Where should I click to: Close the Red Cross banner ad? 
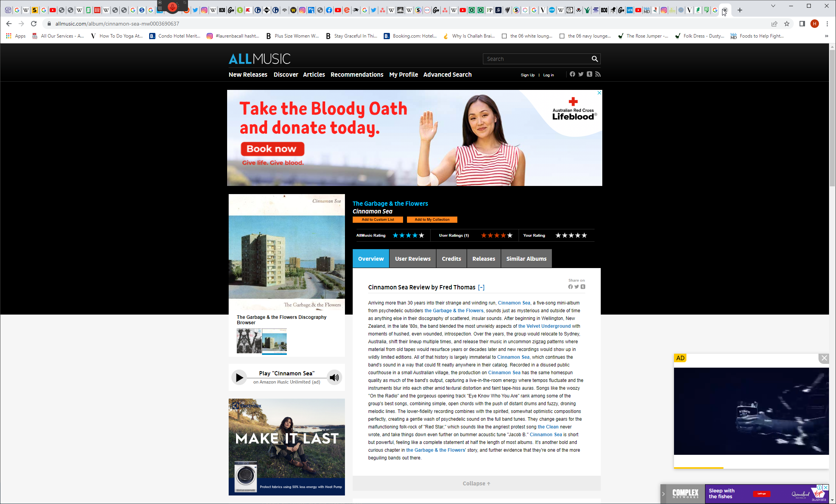coord(599,93)
